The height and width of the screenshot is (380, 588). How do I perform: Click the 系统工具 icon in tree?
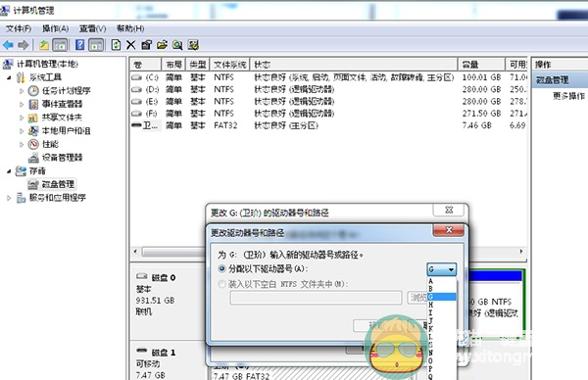21,77
